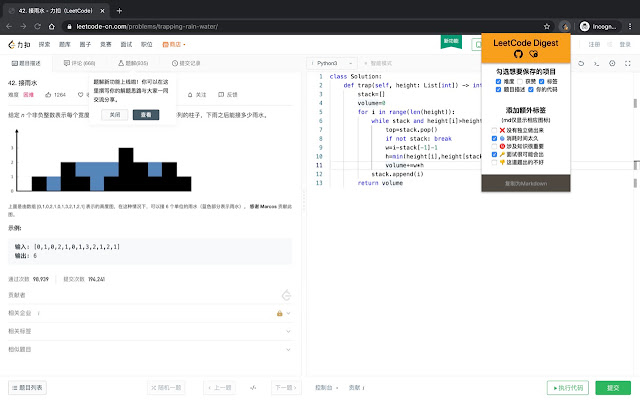This screenshot has width=640, height=400.
Task: Uncheck the 标签 checkbox
Action: [x=541, y=82]
